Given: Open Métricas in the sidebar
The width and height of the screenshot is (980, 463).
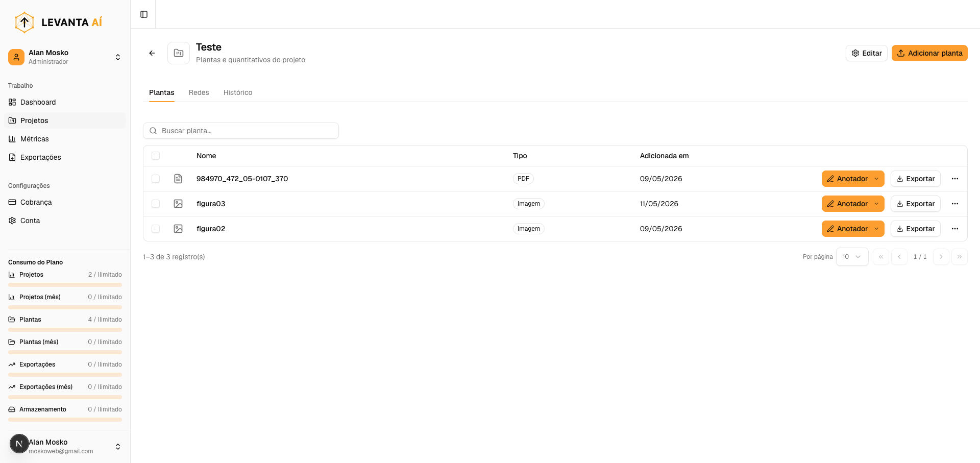Looking at the screenshot, I should pyautogui.click(x=65, y=139).
